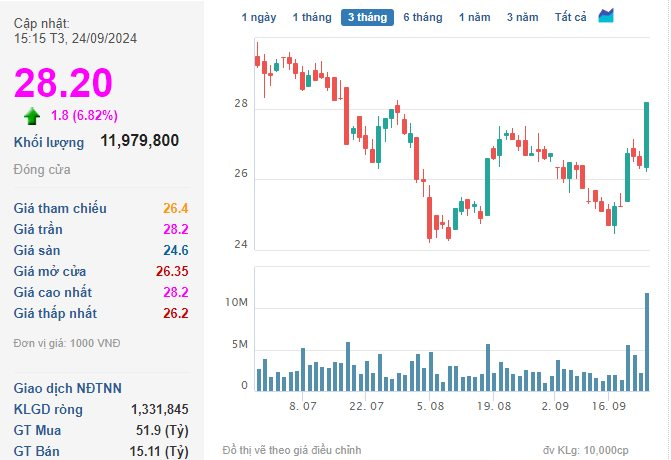Click the tallest volume bar at far right

(x=647, y=341)
